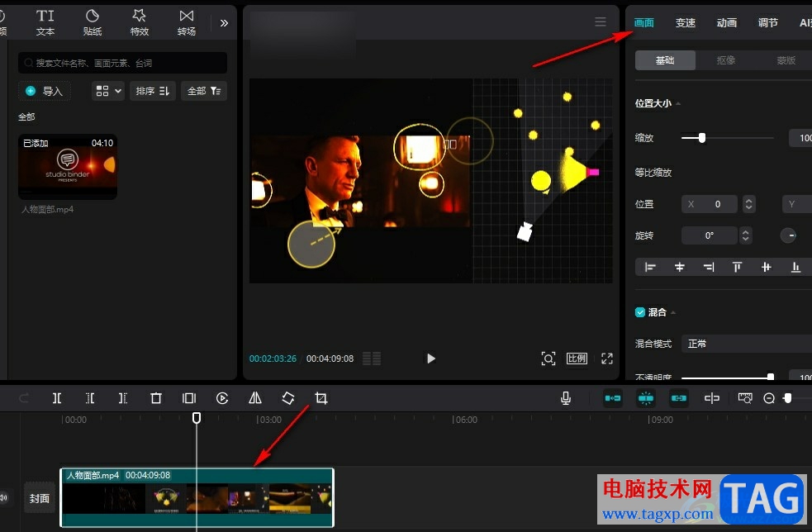Click the position X input field

click(709, 204)
